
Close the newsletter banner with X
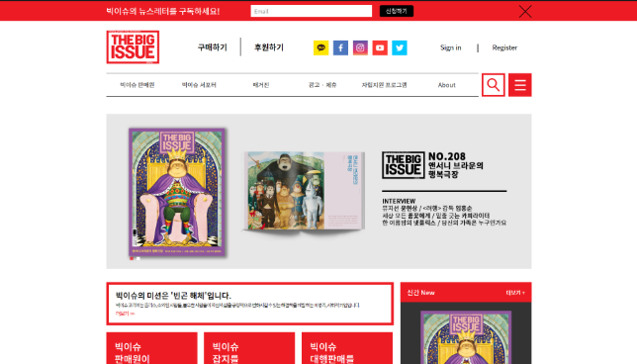[x=525, y=12]
